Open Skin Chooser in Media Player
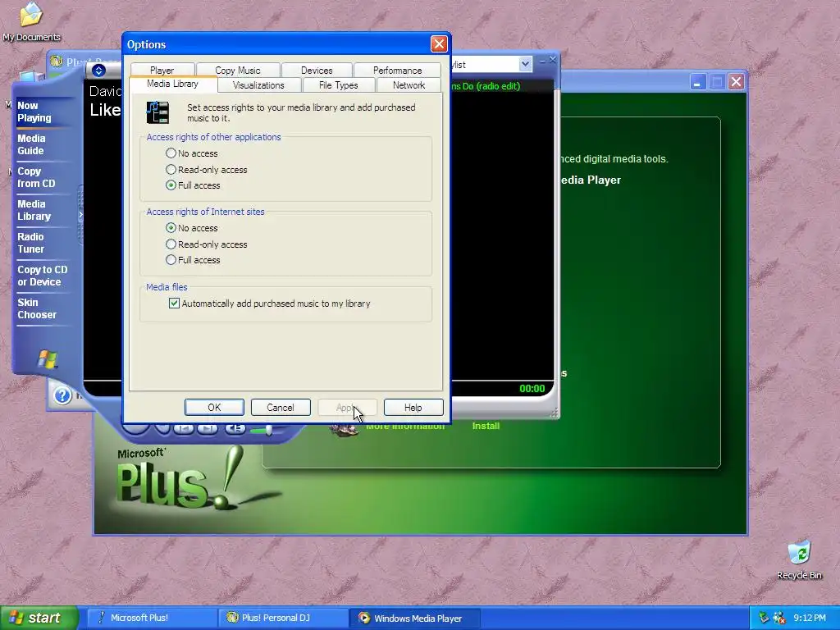Screen dimensions: 840x630 point(36,308)
